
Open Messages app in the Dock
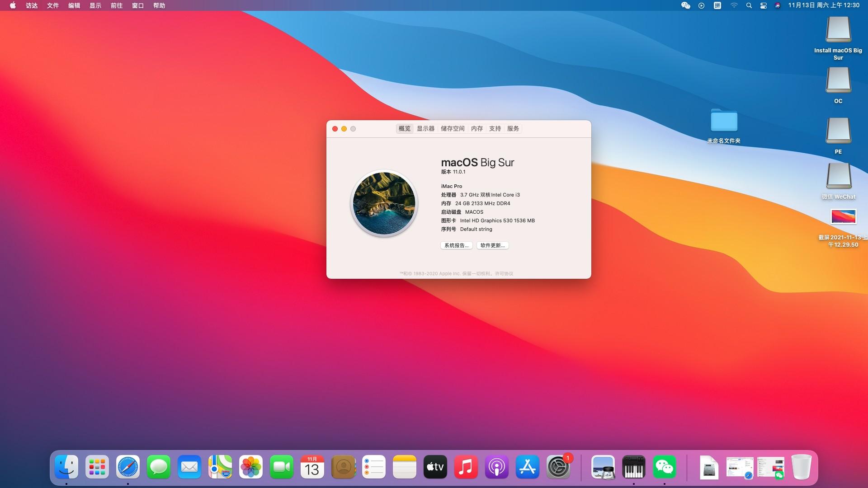tap(159, 467)
